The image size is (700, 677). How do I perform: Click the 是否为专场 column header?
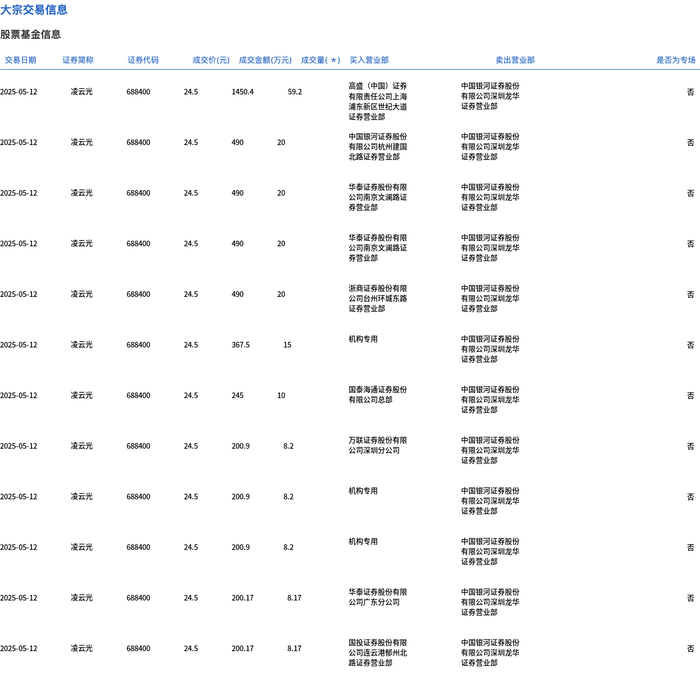675,60
